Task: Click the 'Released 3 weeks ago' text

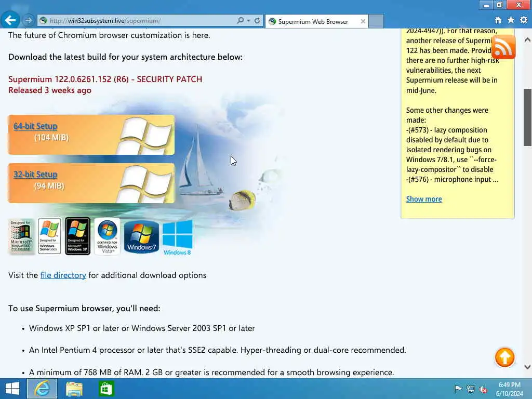Action: (x=50, y=90)
